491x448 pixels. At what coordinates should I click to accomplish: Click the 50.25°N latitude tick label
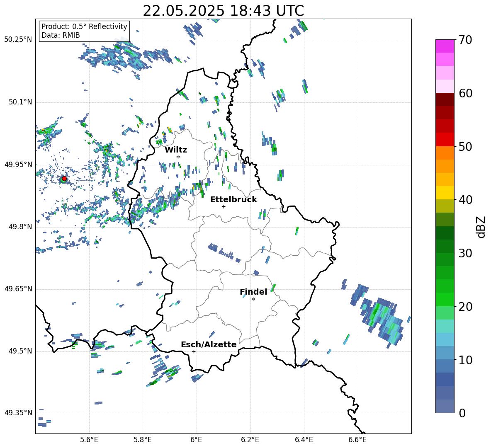click(18, 40)
